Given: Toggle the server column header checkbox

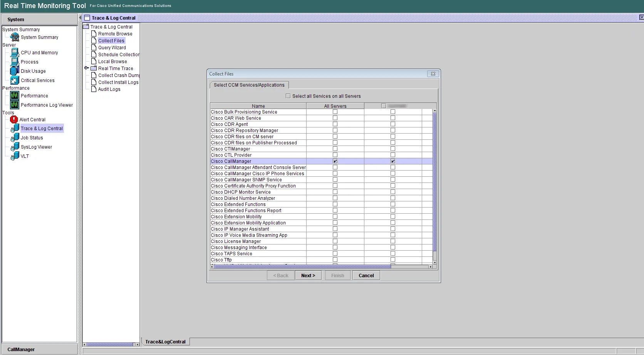Looking at the screenshot, I should [384, 106].
